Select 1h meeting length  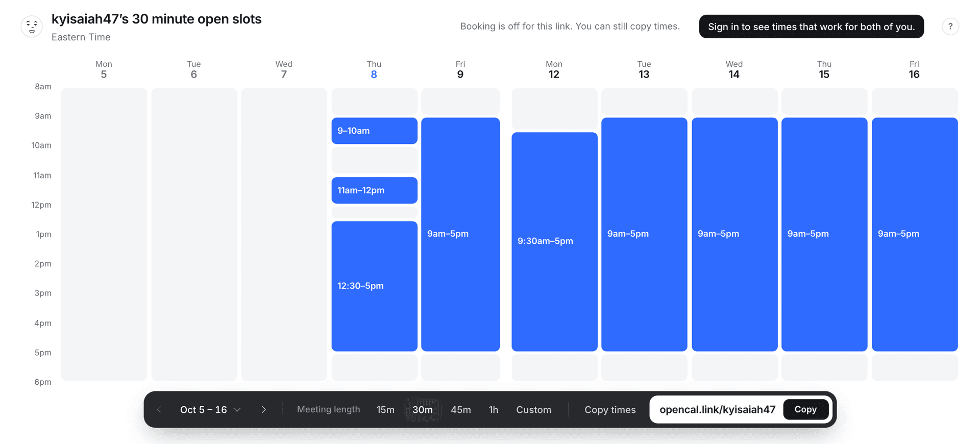(494, 410)
